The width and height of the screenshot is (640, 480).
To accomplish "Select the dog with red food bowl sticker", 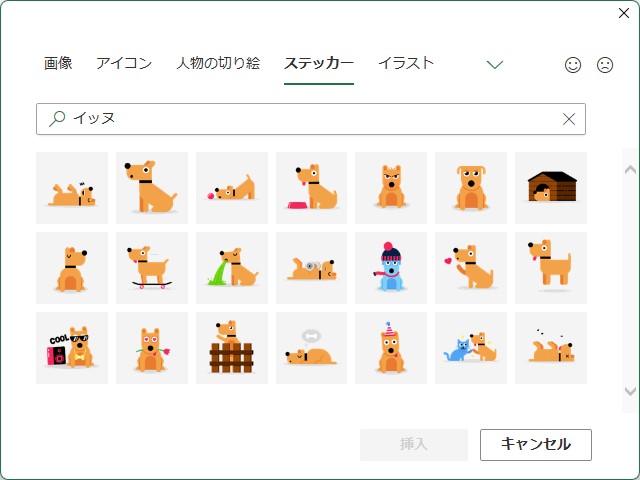I will pos(311,188).
